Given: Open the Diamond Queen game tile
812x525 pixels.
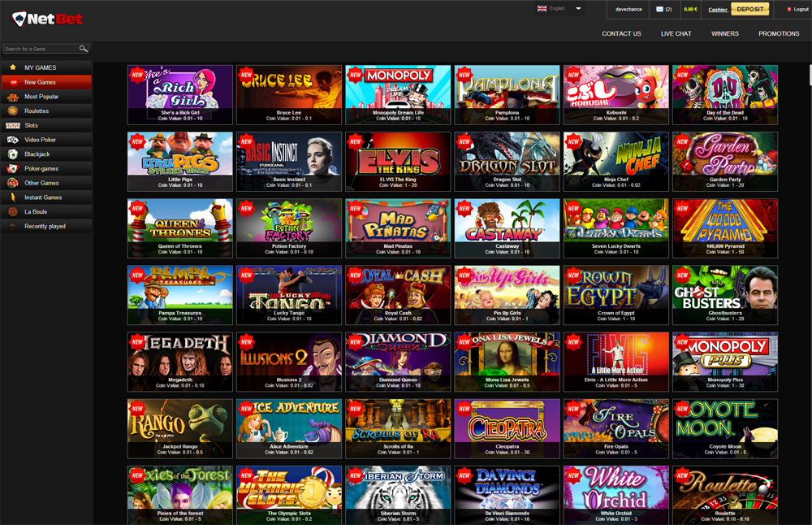Looking at the screenshot, I should coord(398,362).
